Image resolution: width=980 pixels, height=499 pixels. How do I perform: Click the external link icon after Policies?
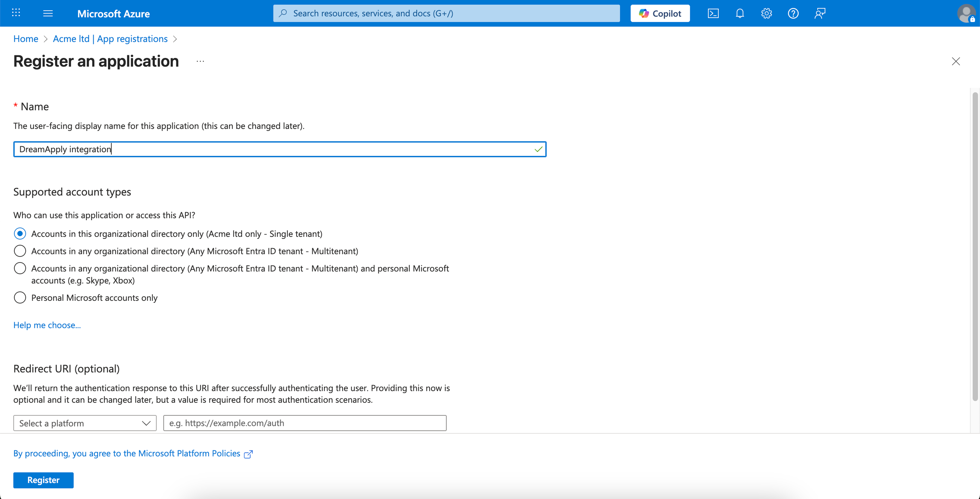[x=248, y=454]
